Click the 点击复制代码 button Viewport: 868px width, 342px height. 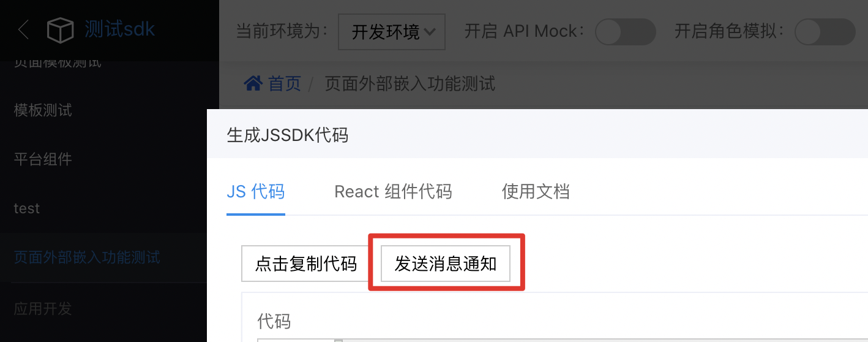coord(305,264)
